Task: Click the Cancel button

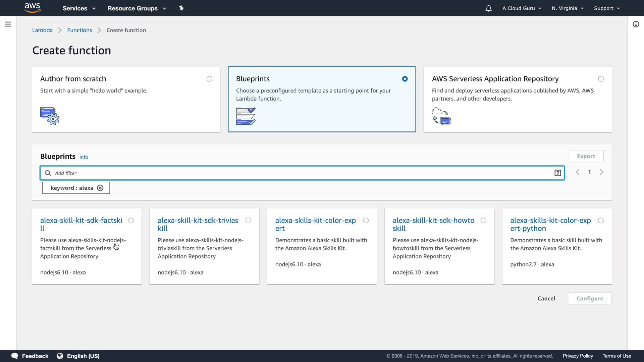Action: tap(546, 299)
